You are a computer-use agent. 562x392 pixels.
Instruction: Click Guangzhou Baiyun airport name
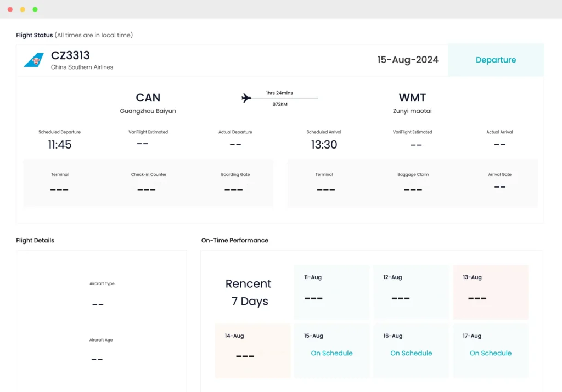tap(148, 111)
